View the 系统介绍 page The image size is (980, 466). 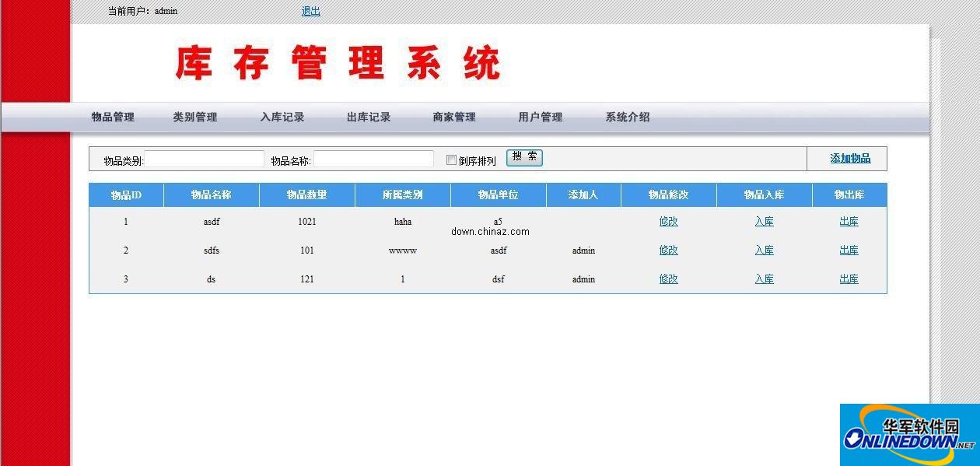[x=628, y=117]
